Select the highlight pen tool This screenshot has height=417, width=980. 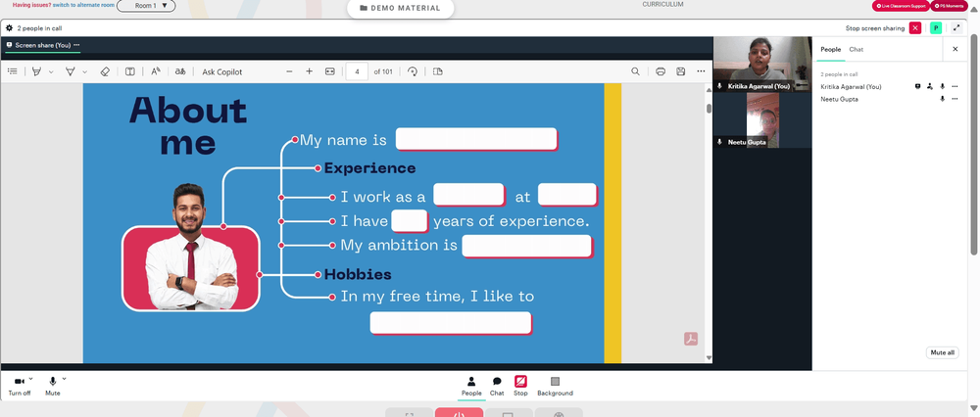pyautogui.click(x=37, y=71)
